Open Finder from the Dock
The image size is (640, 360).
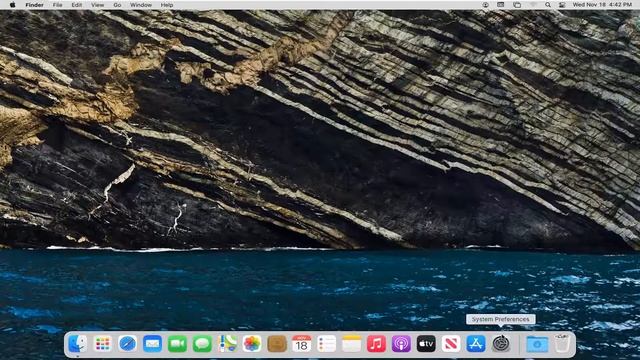coord(78,344)
